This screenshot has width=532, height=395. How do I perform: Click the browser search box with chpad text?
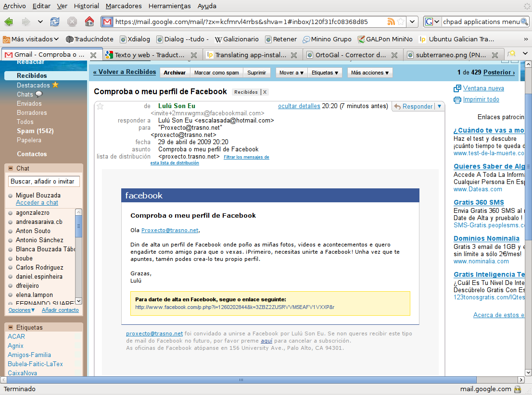[x=481, y=22]
